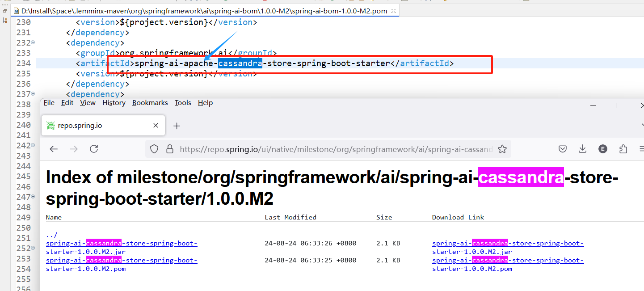The image size is (644, 291).
Task: Open the .pom link in the Name column
Action: click(122, 265)
